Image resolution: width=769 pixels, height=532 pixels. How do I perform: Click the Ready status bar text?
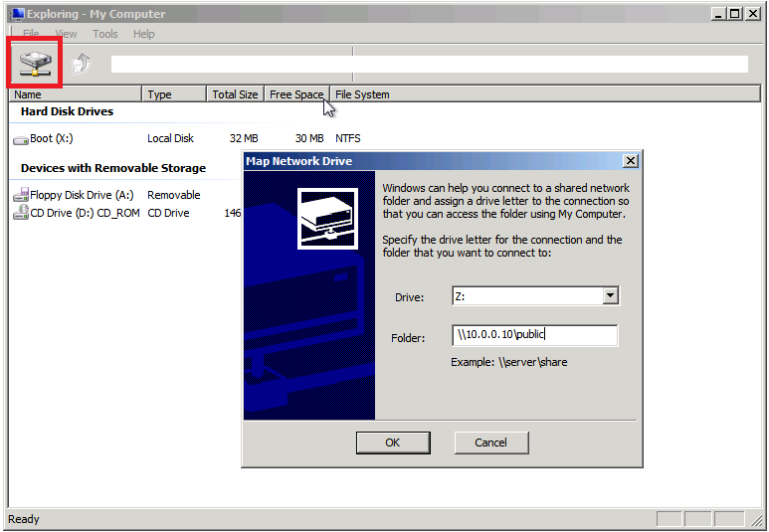24,519
